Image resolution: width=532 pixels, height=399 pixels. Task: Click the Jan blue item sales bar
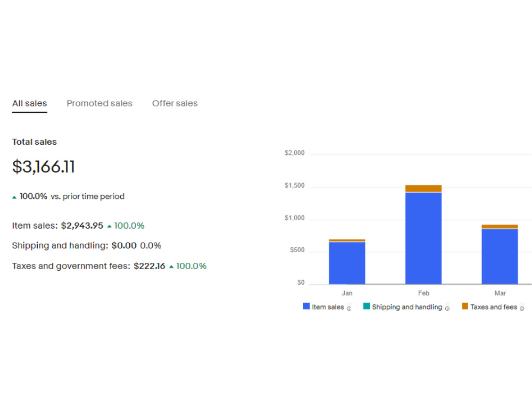pos(347,263)
